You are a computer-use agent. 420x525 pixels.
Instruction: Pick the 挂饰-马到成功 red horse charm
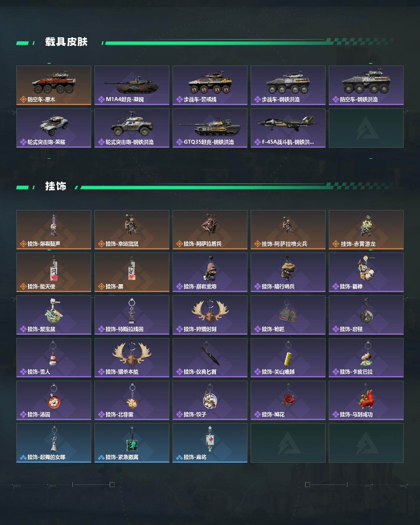pyautogui.click(x=366, y=400)
